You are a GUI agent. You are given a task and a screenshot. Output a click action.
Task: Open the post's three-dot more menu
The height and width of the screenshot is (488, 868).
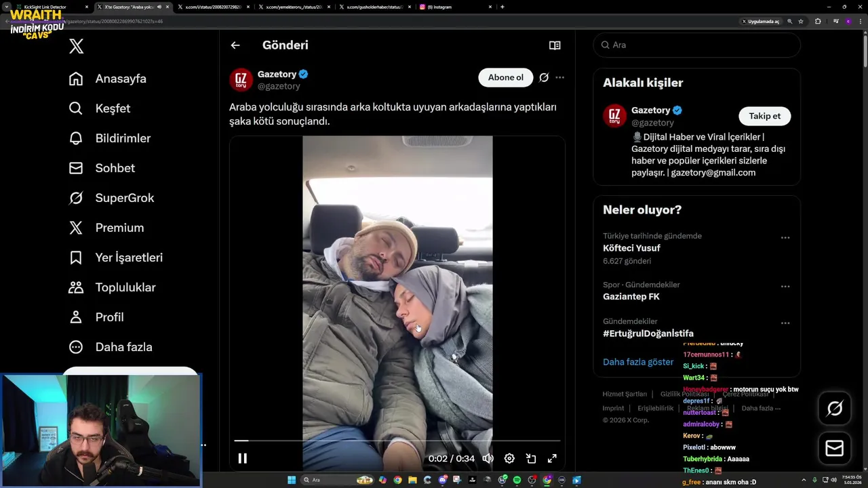tap(559, 77)
